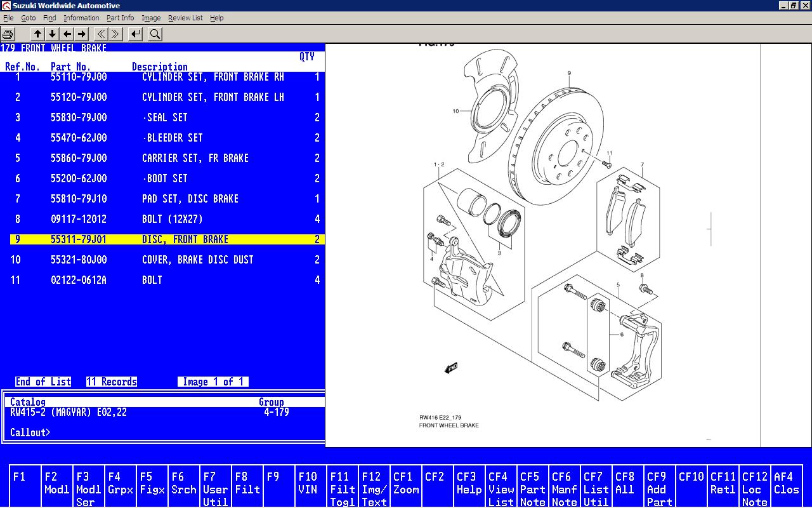This screenshot has width=812, height=508.
Task: Click the F10 VIN button
Action: click(x=311, y=486)
